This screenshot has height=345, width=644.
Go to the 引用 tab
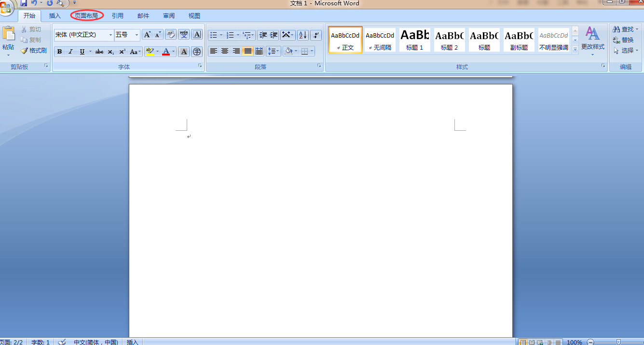click(118, 16)
